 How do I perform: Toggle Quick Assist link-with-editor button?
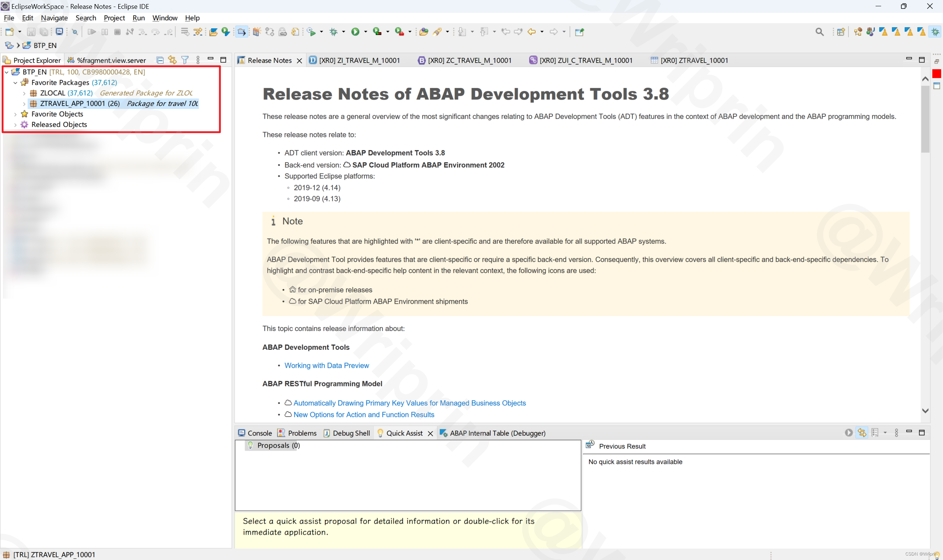(862, 433)
